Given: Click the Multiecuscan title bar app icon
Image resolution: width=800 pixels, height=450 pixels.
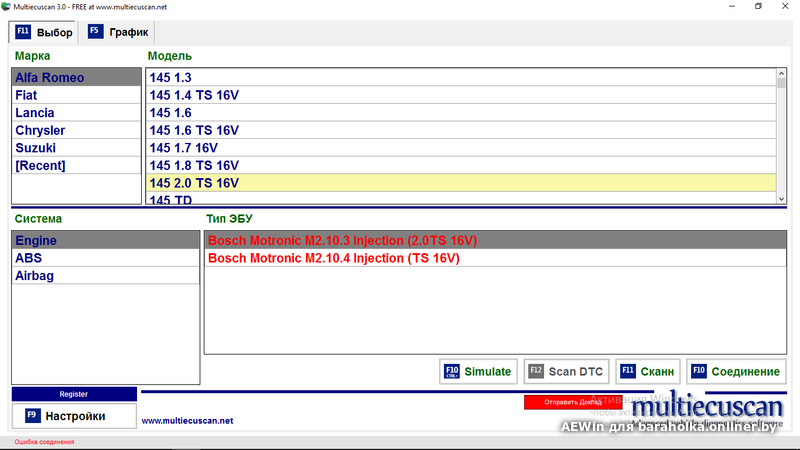Looking at the screenshot, I should click(x=6, y=7).
